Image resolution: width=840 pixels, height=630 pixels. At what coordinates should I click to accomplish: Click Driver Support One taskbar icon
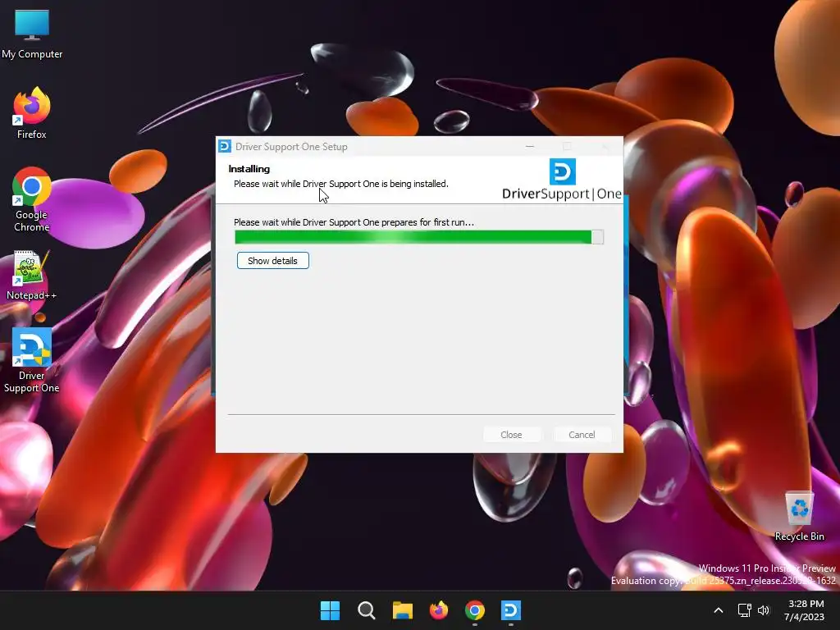[x=510, y=610]
